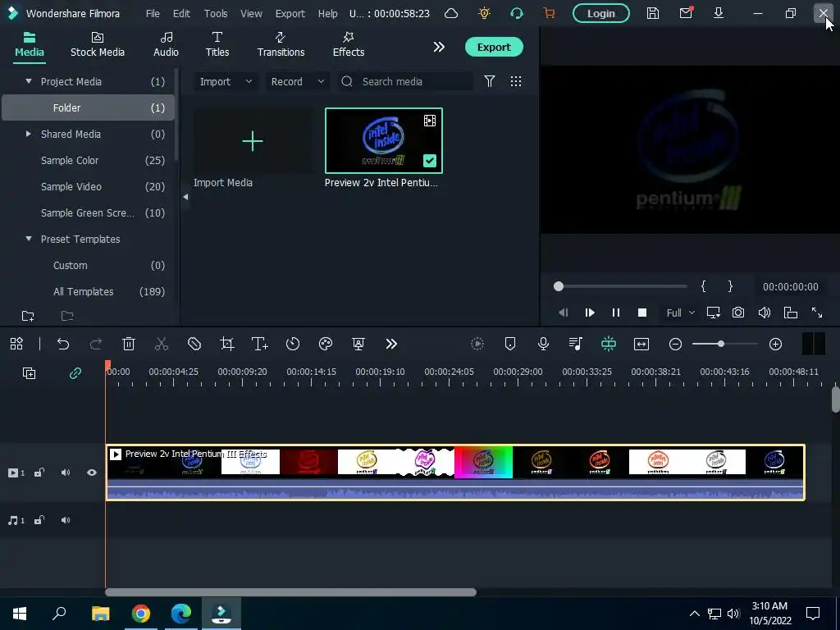Click the delete trash icon

pyautogui.click(x=129, y=344)
